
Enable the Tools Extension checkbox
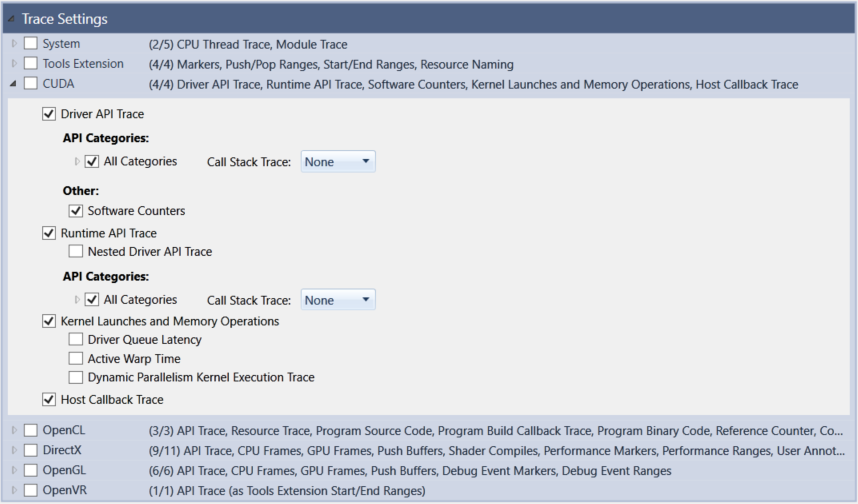pyautogui.click(x=31, y=63)
